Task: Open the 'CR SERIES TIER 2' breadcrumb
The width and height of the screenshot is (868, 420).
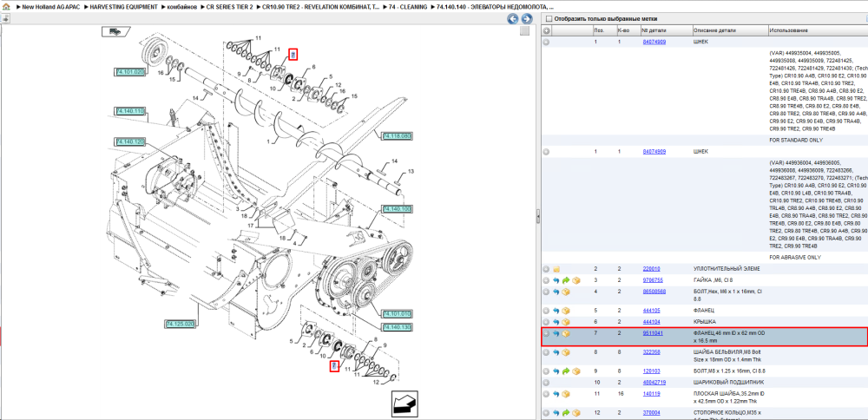Action: pyautogui.click(x=229, y=7)
